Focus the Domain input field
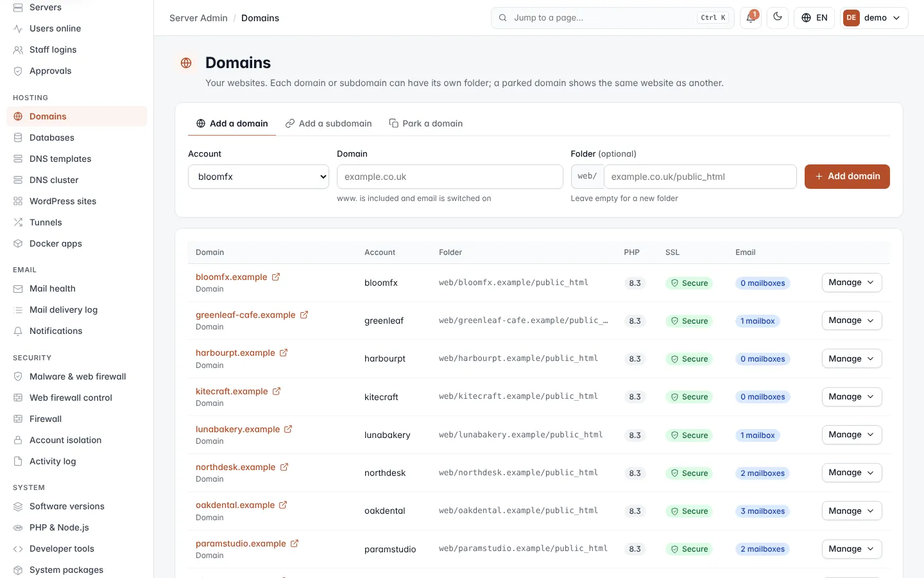The image size is (924, 578). [450, 177]
